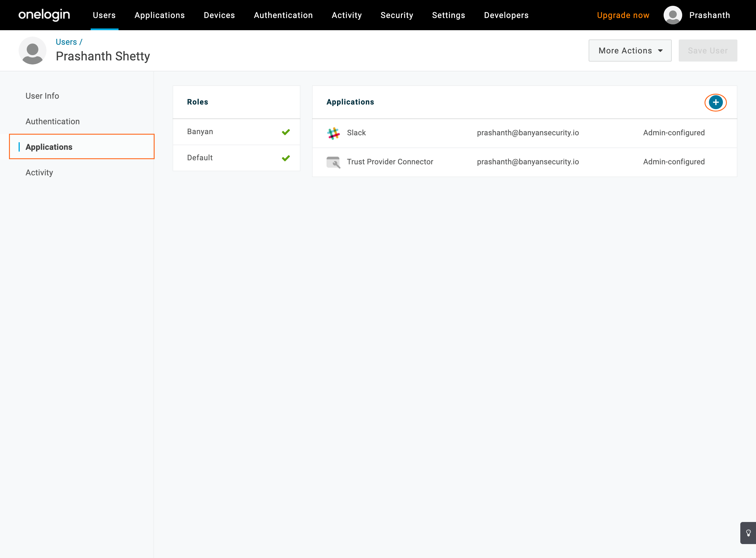Switch to the Authentication sidebar tab

pyautogui.click(x=53, y=122)
